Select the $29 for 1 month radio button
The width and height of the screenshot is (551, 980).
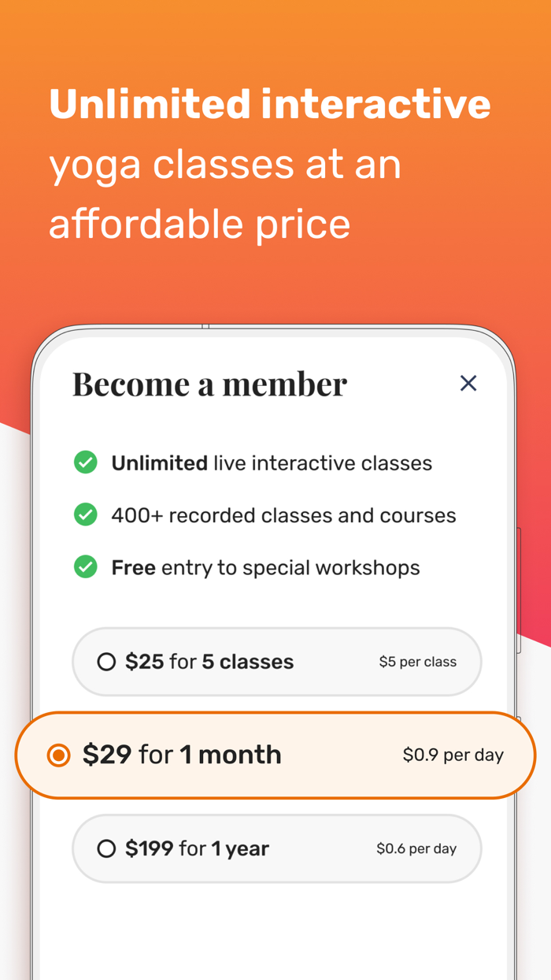pyautogui.click(x=58, y=755)
